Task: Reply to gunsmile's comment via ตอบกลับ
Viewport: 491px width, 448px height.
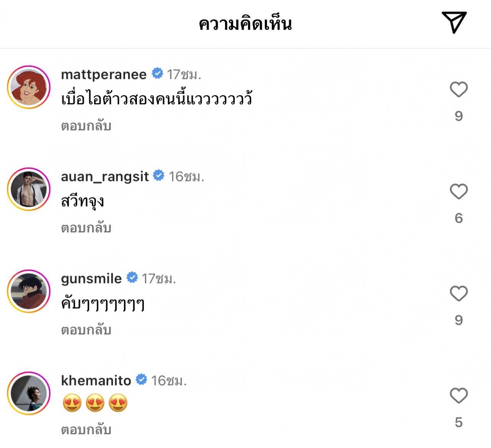Action: (86, 330)
